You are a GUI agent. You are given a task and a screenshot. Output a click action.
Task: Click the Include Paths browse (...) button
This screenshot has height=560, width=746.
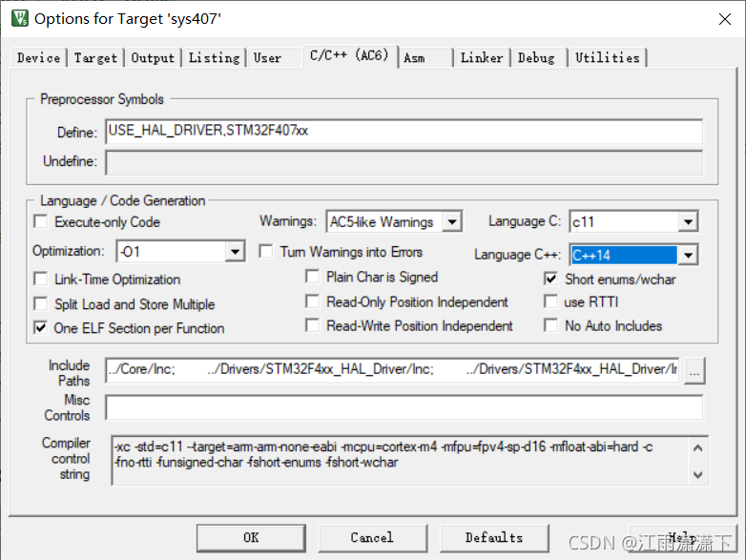694,371
